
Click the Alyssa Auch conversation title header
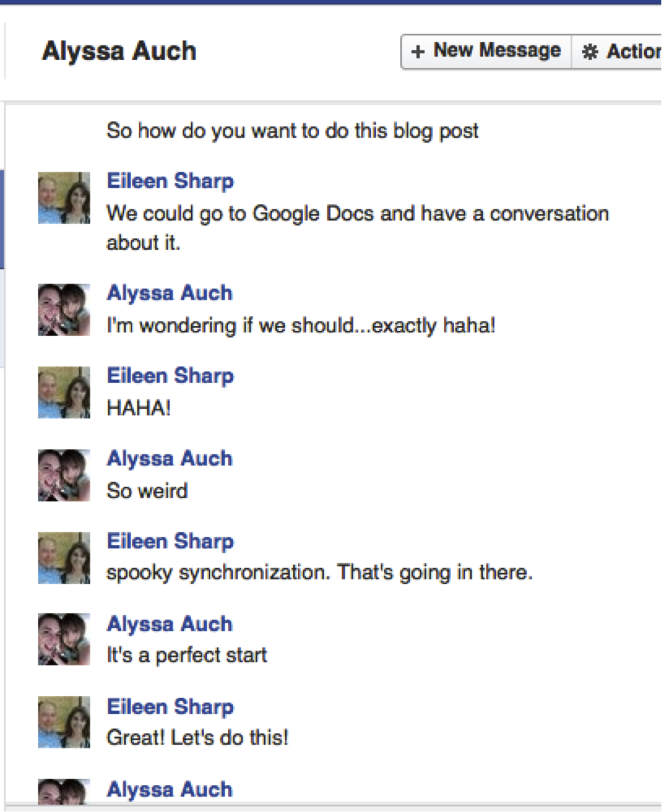(119, 51)
